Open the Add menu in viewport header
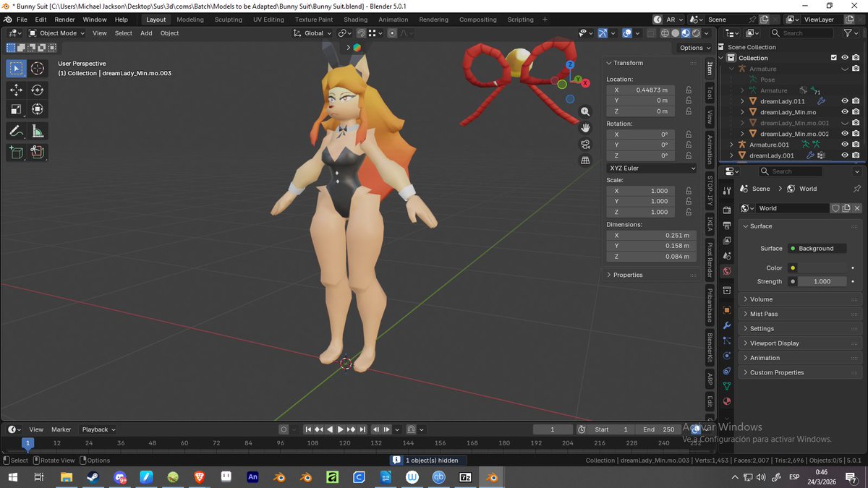Screen dimensions: 868x488 click(146, 33)
